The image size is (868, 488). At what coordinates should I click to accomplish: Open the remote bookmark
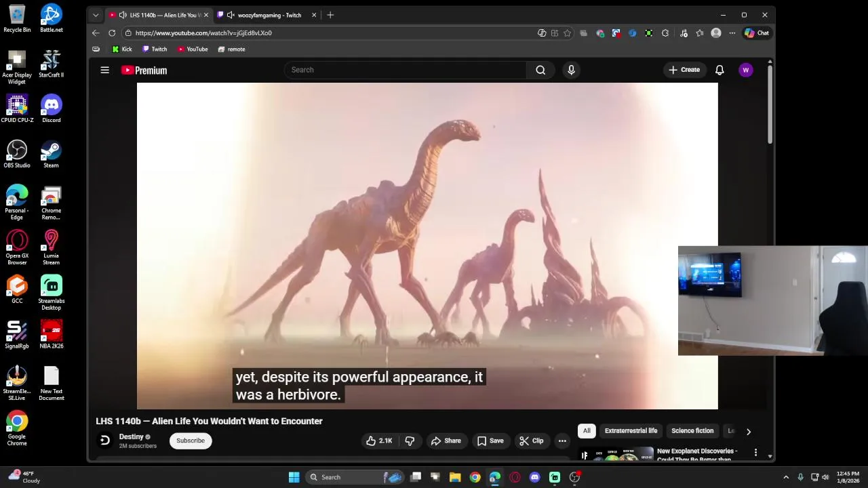tap(231, 49)
